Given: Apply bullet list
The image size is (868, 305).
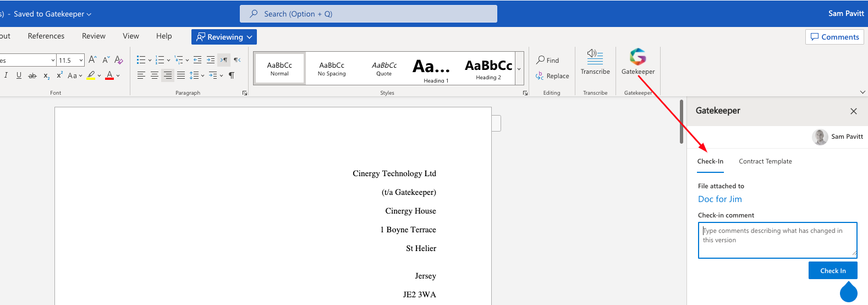Looking at the screenshot, I should coord(141,59).
